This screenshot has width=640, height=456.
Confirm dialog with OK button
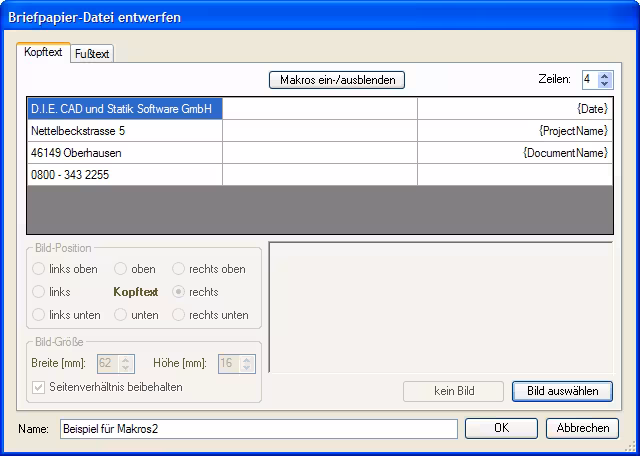click(x=501, y=428)
